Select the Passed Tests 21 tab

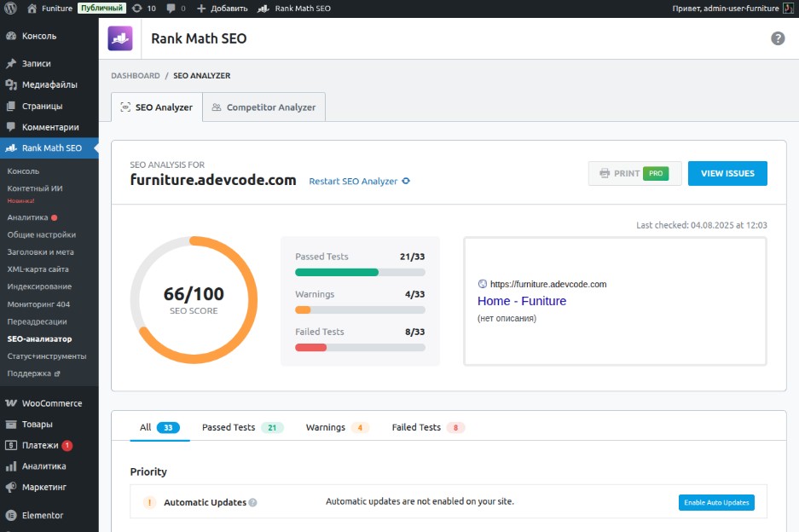242,427
